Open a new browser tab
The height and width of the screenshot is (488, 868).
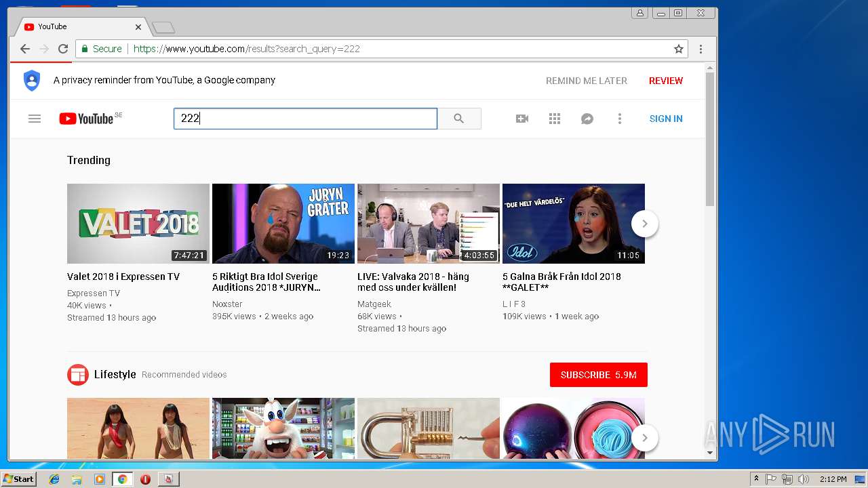(x=163, y=27)
